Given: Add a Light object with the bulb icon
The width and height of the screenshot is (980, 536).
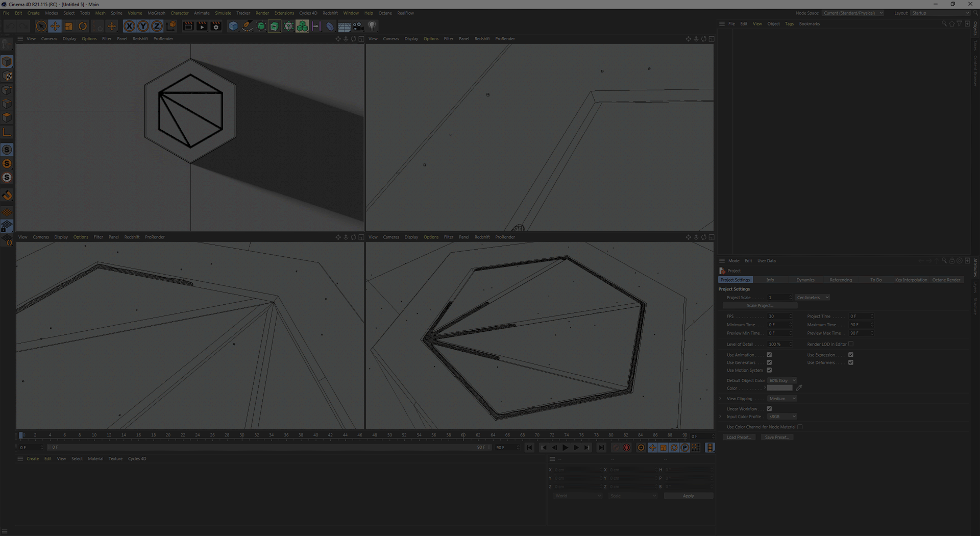Looking at the screenshot, I should tap(372, 26).
